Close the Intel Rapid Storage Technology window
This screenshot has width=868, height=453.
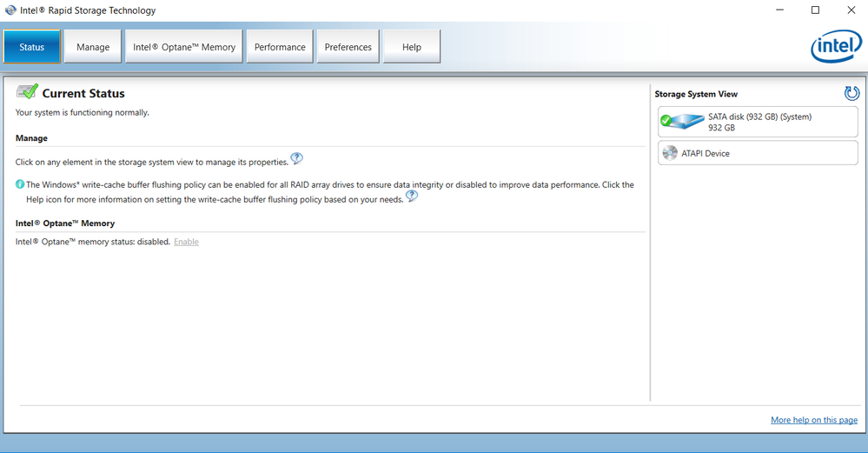851,10
